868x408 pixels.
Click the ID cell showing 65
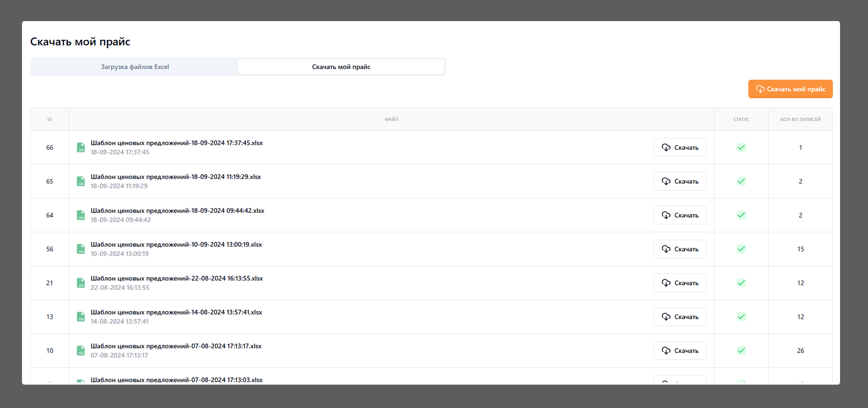tap(49, 181)
